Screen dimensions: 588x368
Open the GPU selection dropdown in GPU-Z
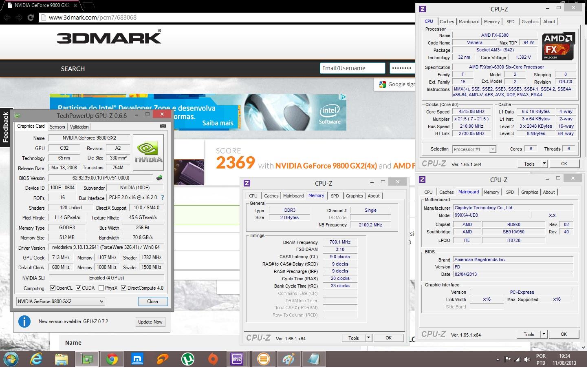[x=60, y=301]
